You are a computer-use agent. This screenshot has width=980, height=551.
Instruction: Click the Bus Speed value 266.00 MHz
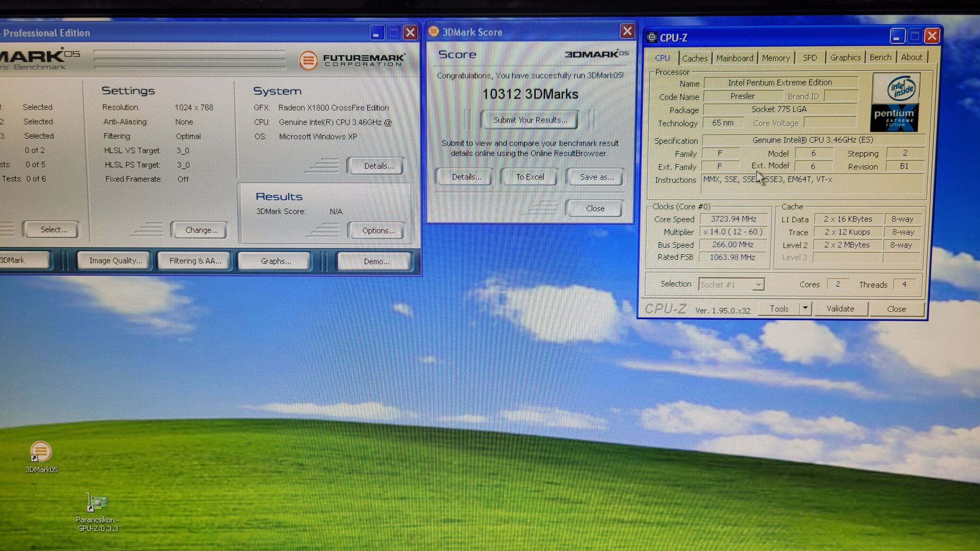pos(733,245)
